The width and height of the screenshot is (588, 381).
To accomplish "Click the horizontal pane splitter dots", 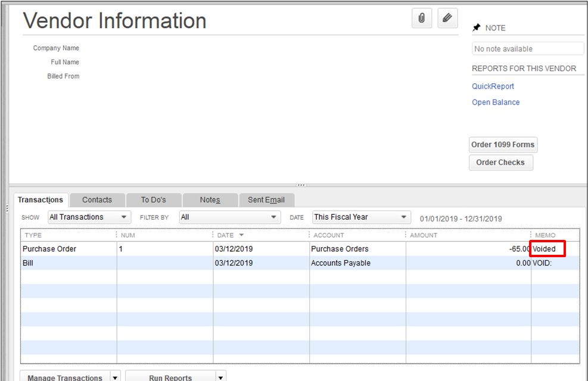I will pos(301,185).
